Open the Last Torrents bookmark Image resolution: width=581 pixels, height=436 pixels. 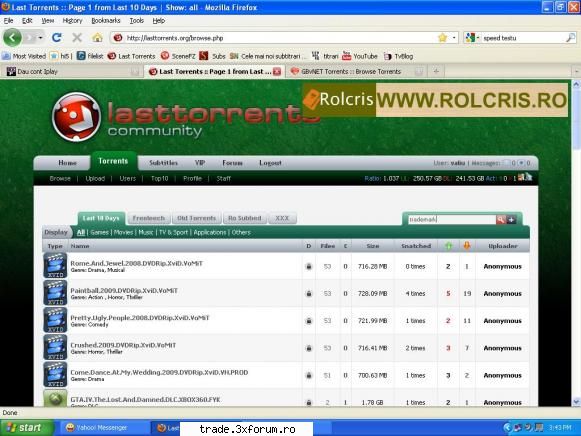(132, 56)
